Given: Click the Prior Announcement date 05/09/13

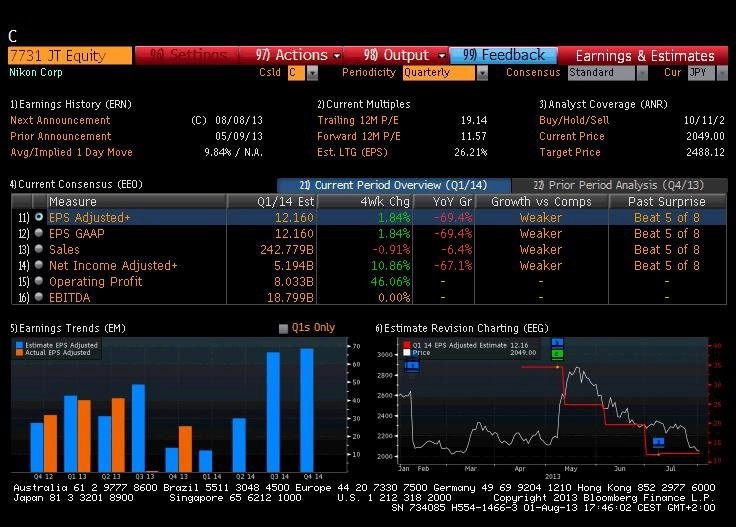Looking at the screenshot, I should (x=239, y=136).
